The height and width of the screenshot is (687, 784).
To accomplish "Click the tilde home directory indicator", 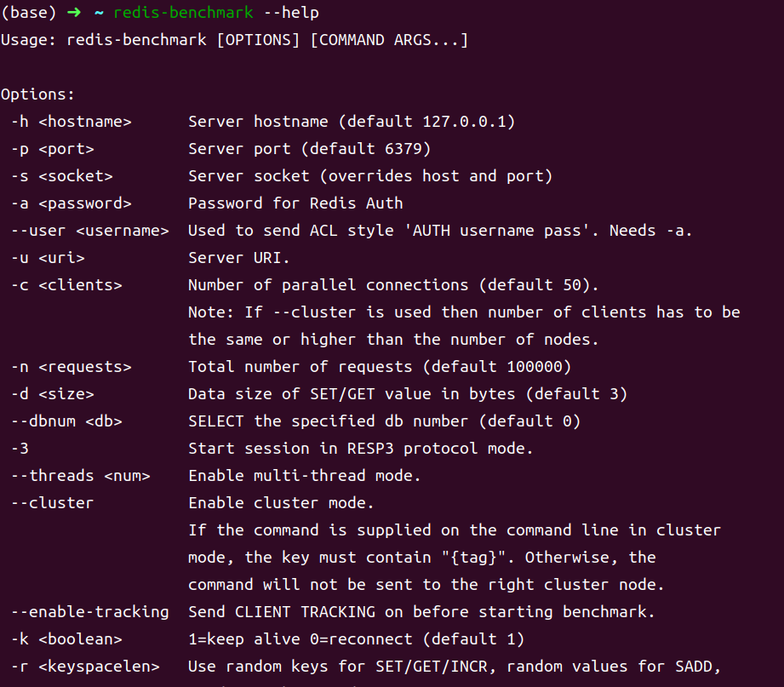I will click(x=99, y=13).
